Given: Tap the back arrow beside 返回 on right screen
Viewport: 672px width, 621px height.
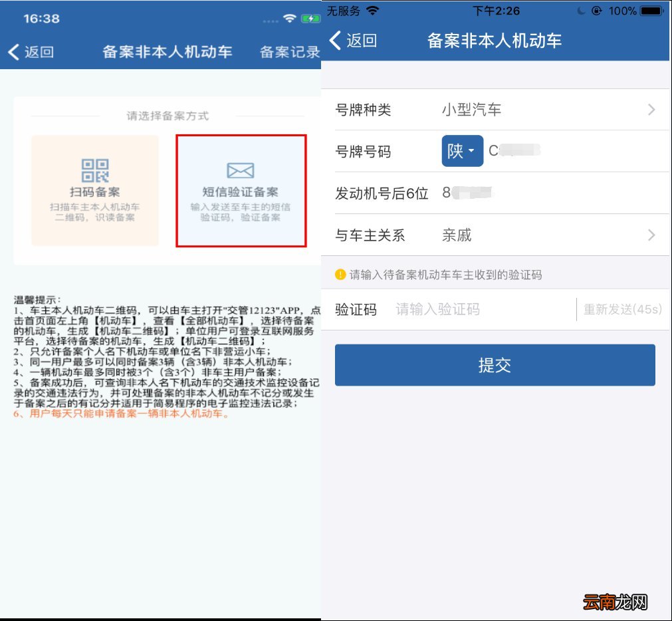Looking at the screenshot, I should [334, 41].
